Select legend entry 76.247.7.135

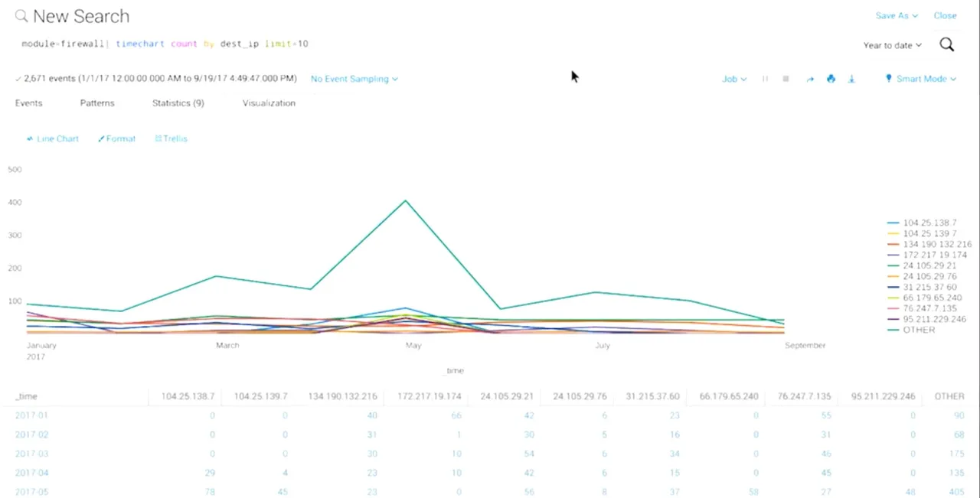click(x=921, y=308)
